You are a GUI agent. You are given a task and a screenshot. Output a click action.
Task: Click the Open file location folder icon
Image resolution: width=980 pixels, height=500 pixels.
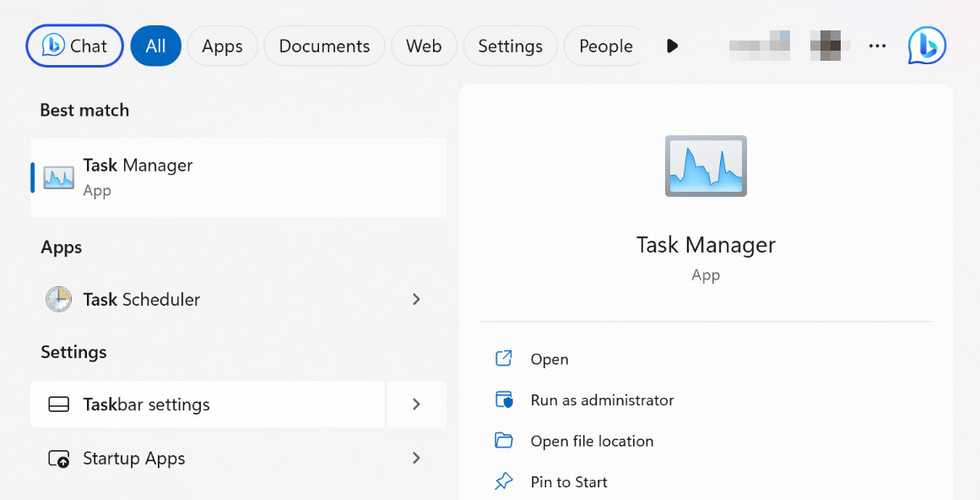(x=504, y=441)
